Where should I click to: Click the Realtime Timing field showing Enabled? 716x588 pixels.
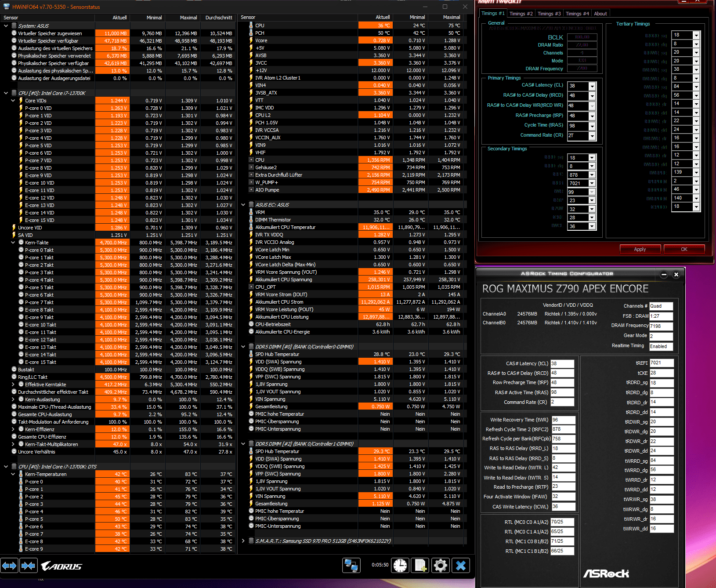[661, 346]
